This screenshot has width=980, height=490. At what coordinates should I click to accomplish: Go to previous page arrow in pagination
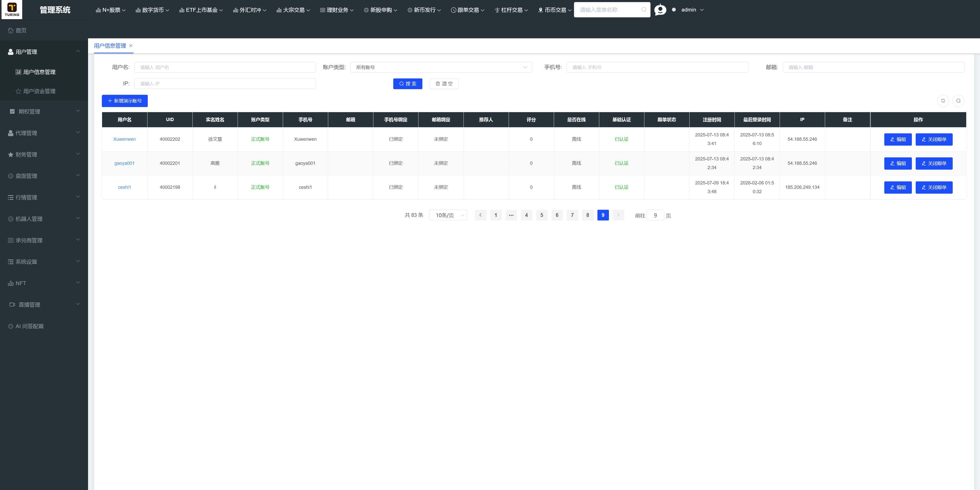coord(481,215)
